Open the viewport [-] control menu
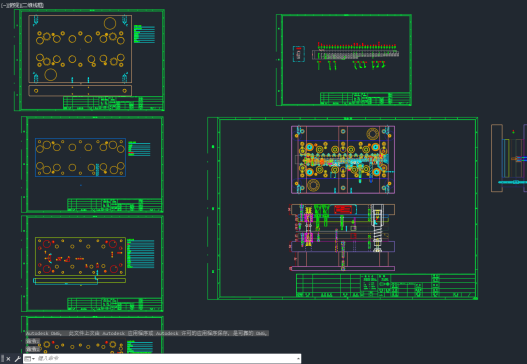The height and width of the screenshot is (364, 527). (x=4, y=5)
